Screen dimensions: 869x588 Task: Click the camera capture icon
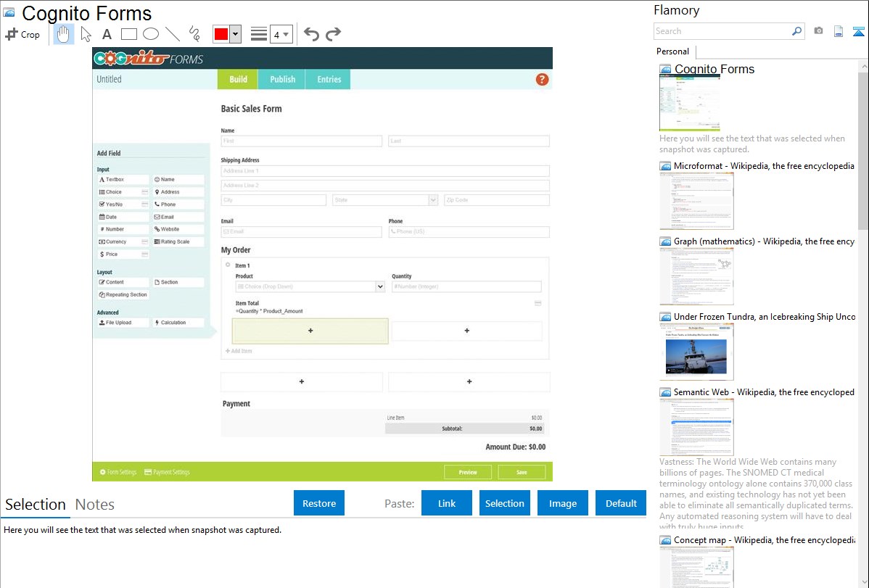coord(818,31)
